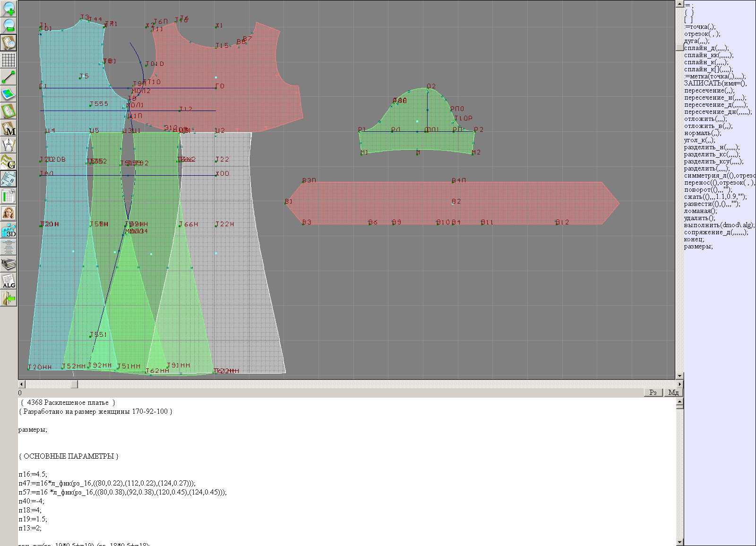The width and height of the screenshot is (756, 546).
Task: Click the zoom out magnifier icon
Action: [x=9, y=26]
